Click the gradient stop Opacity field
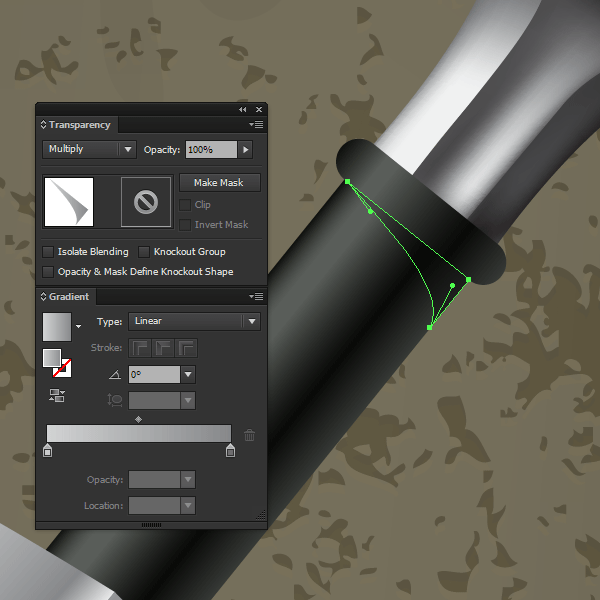 tap(154, 479)
